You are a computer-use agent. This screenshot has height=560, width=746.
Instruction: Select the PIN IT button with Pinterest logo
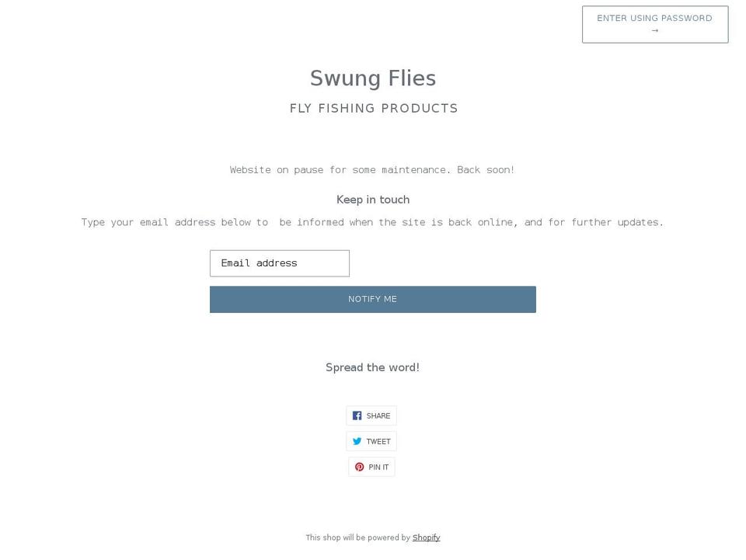point(371,466)
